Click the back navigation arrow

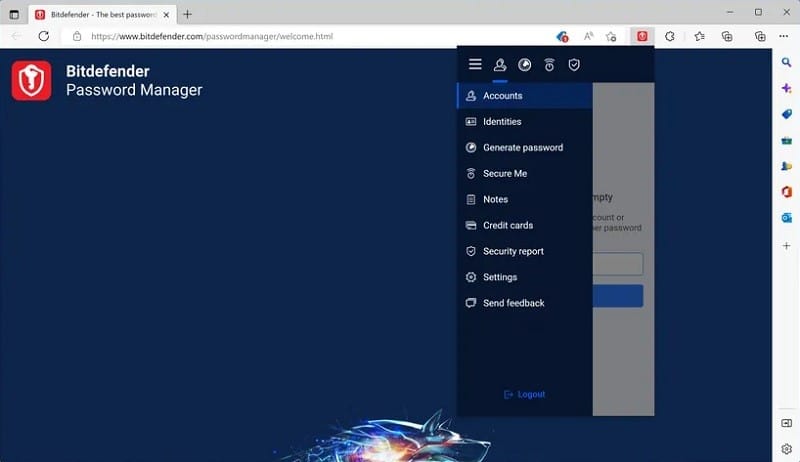tap(16, 36)
